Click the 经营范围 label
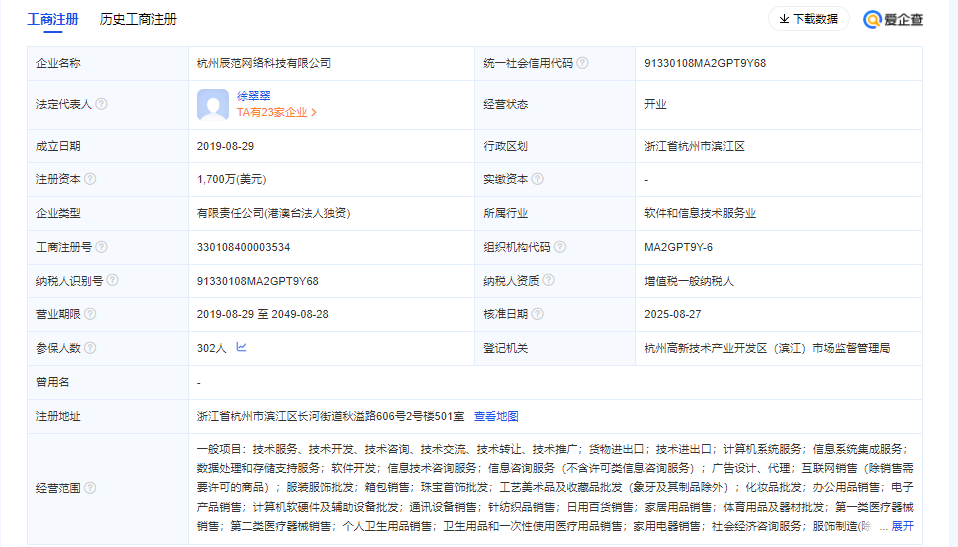The width and height of the screenshot is (958, 547). click(x=58, y=488)
